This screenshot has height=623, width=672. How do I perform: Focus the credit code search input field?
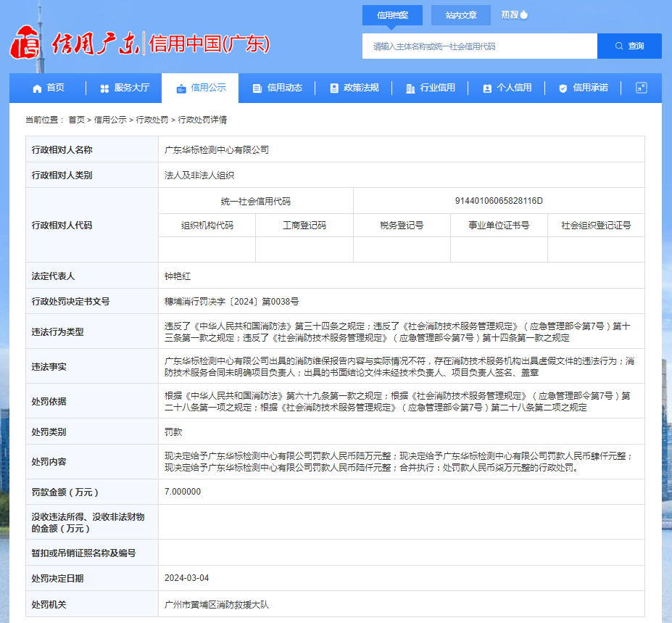click(479, 46)
